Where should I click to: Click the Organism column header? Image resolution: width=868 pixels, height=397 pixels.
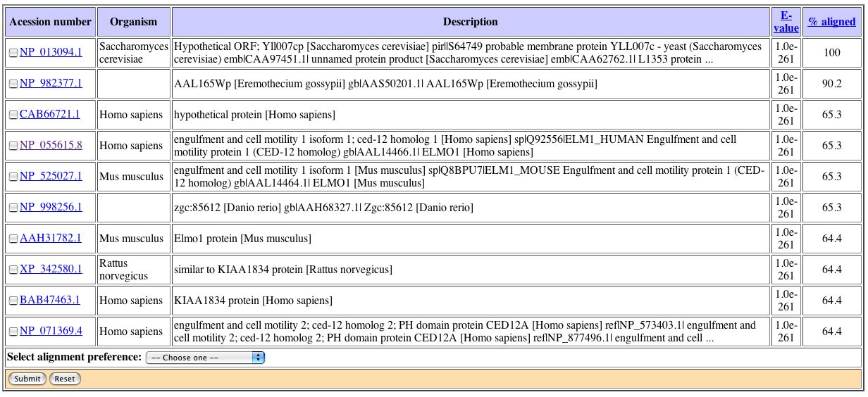click(x=134, y=22)
